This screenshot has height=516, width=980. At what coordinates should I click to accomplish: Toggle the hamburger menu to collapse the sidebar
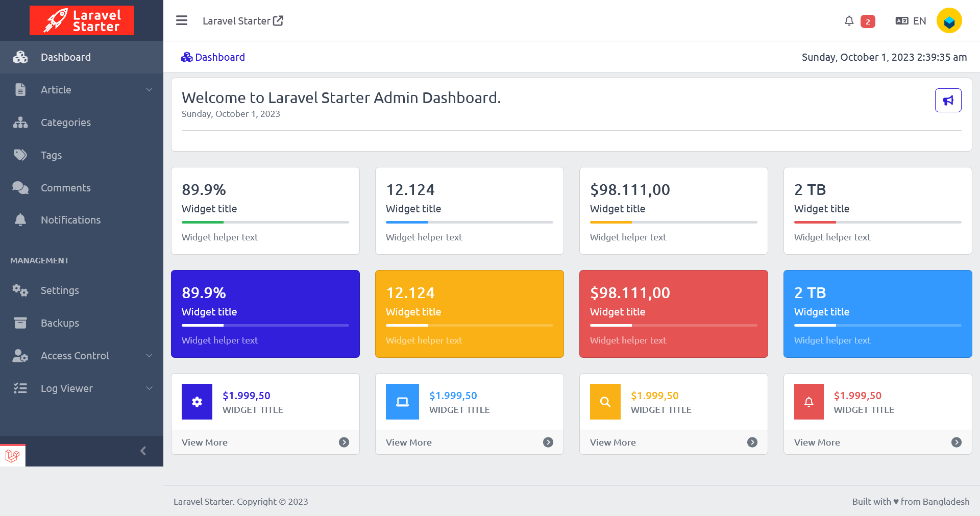click(x=181, y=20)
